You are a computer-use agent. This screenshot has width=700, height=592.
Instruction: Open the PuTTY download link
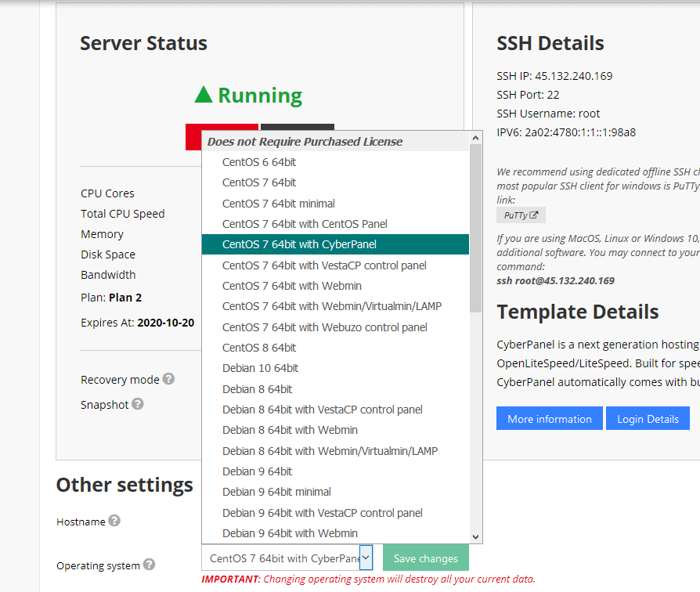521,215
